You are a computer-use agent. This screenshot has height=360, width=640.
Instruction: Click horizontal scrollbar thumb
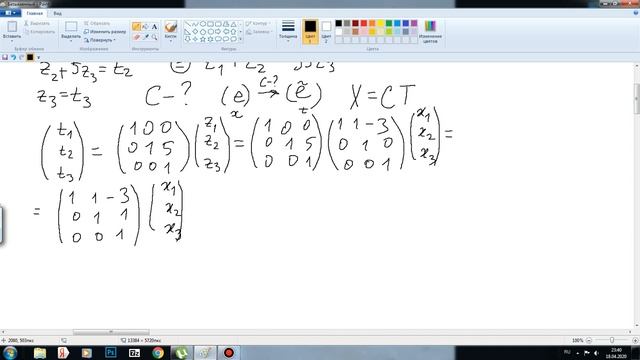click(111, 332)
